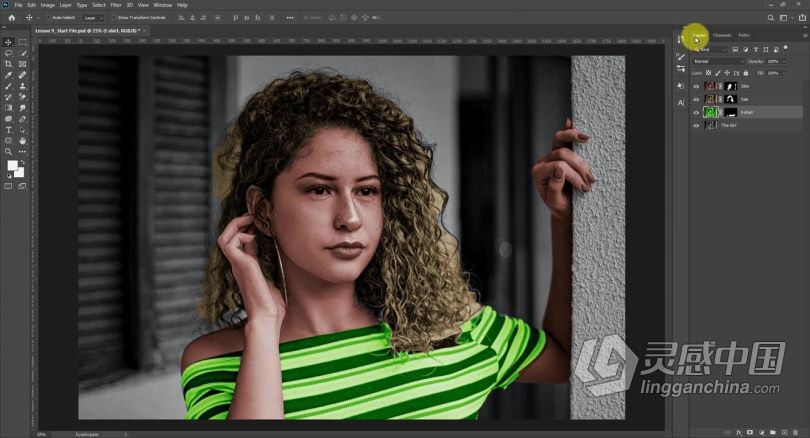The image size is (810, 438).
Task: Toggle Quick Mask mode
Action: click(8, 186)
